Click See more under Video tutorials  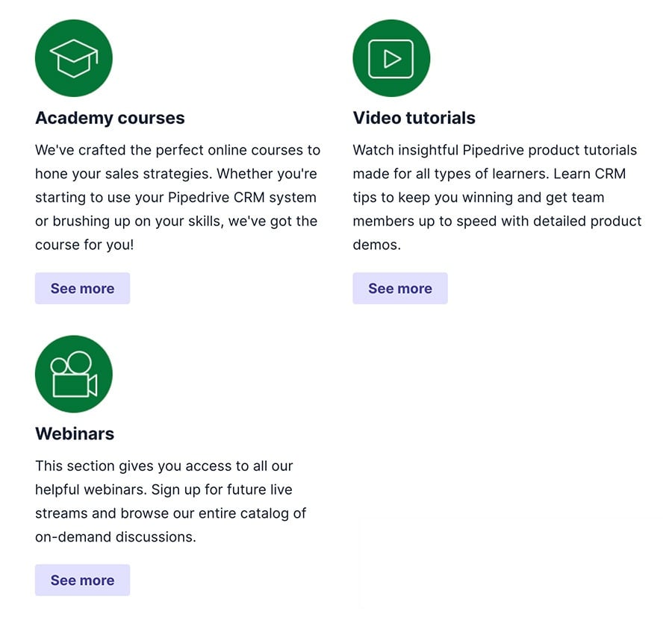[400, 288]
